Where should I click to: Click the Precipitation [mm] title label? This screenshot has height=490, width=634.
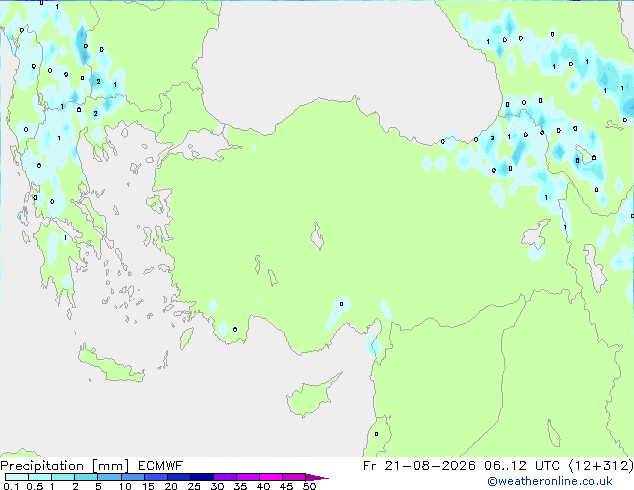[65, 466]
